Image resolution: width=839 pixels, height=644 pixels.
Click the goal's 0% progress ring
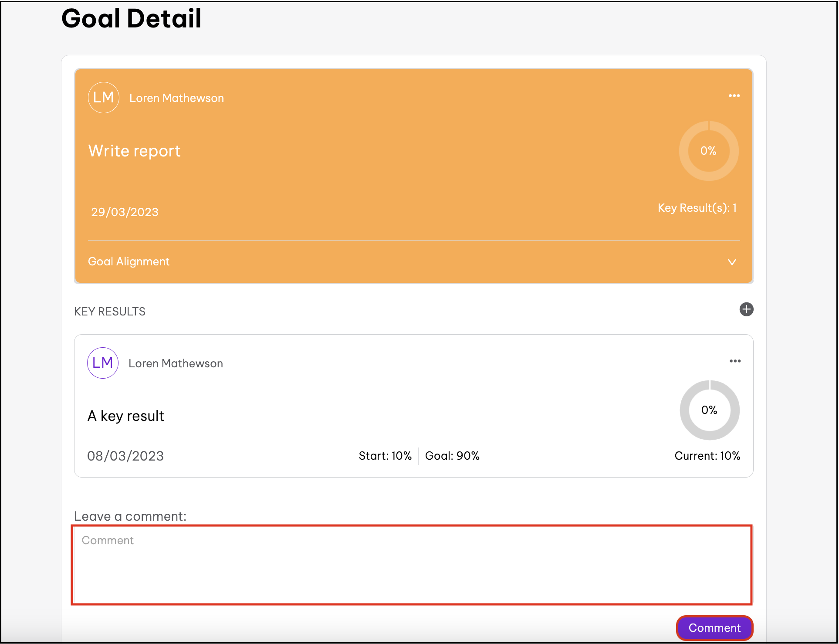(x=708, y=151)
